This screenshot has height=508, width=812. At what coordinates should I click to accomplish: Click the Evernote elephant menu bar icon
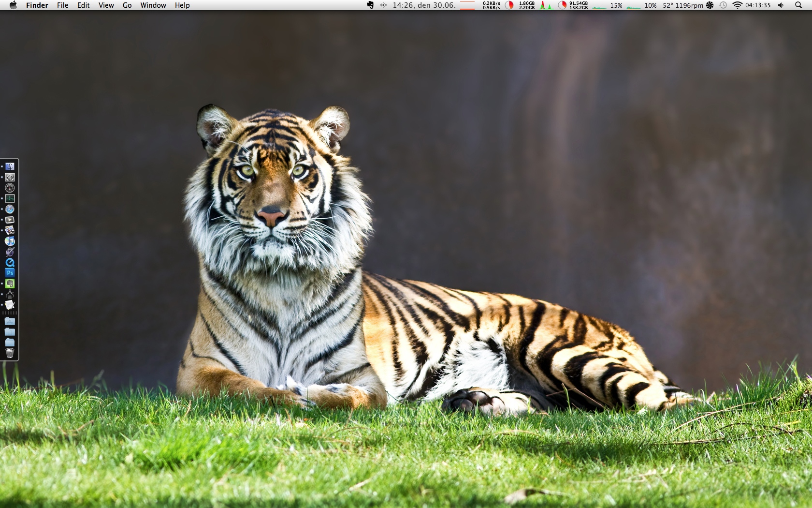(x=370, y=5)
